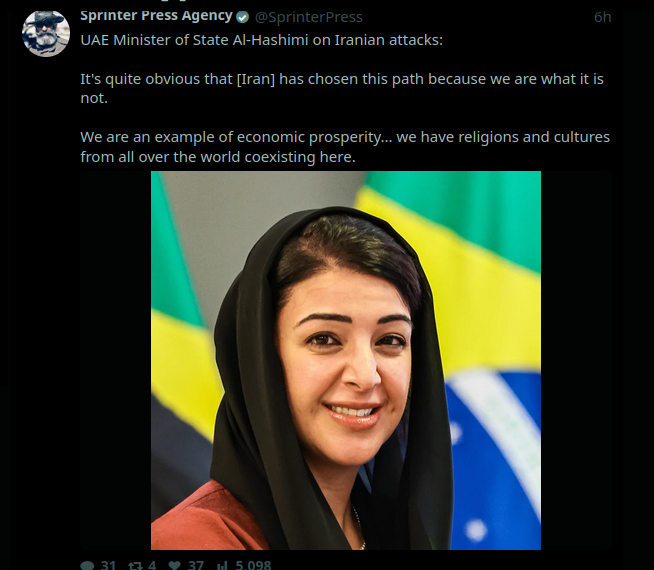
Task: Click the retweet count showing 4
Action: pos(152,565)
